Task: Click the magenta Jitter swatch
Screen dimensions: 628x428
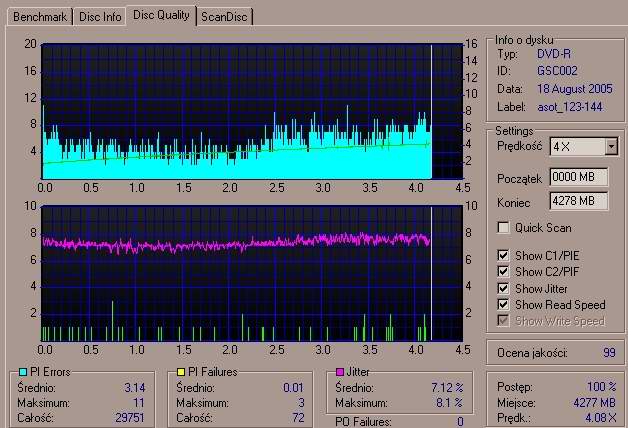Action: (340, 372)
